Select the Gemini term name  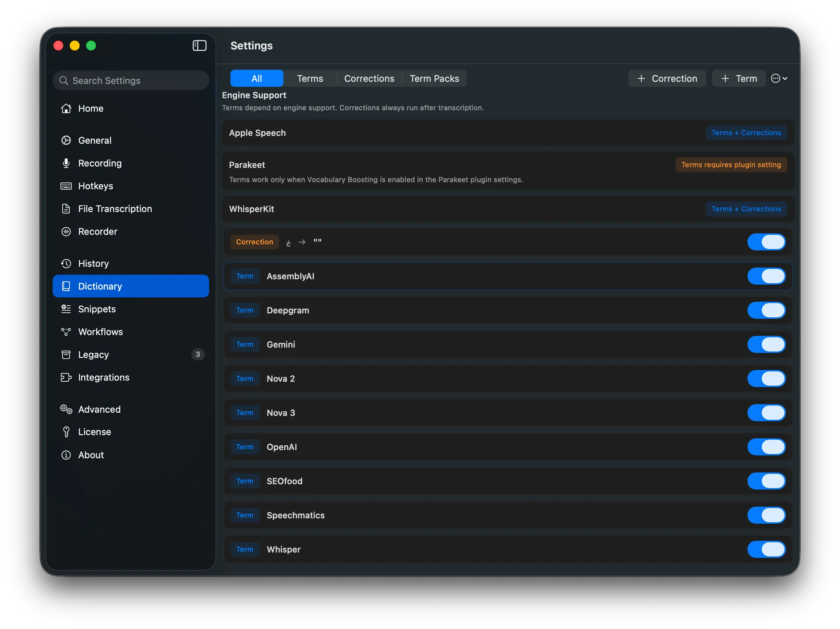pos(281,344)
